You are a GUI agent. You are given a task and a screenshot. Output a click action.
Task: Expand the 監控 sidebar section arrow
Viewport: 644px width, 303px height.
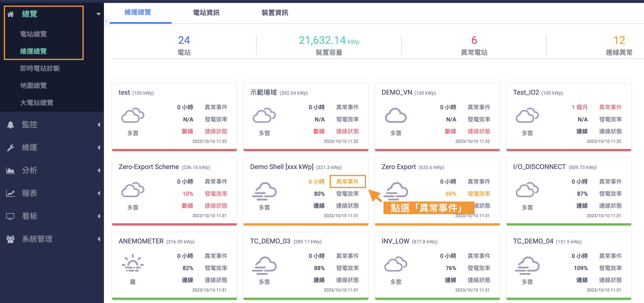99,125
